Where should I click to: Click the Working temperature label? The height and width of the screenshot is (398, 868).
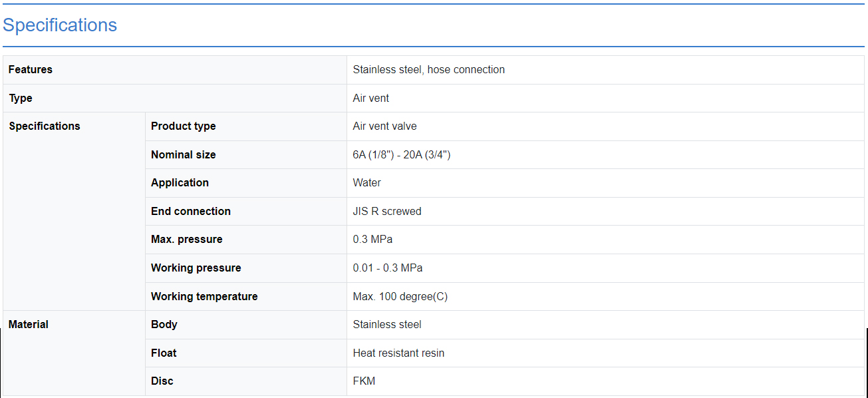click(x=204, y=297)
